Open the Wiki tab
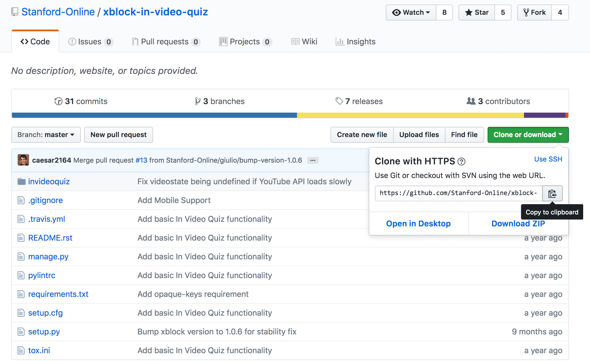This screenshot has height=364, width=590. pyautogui.click(x=304, y=42)
